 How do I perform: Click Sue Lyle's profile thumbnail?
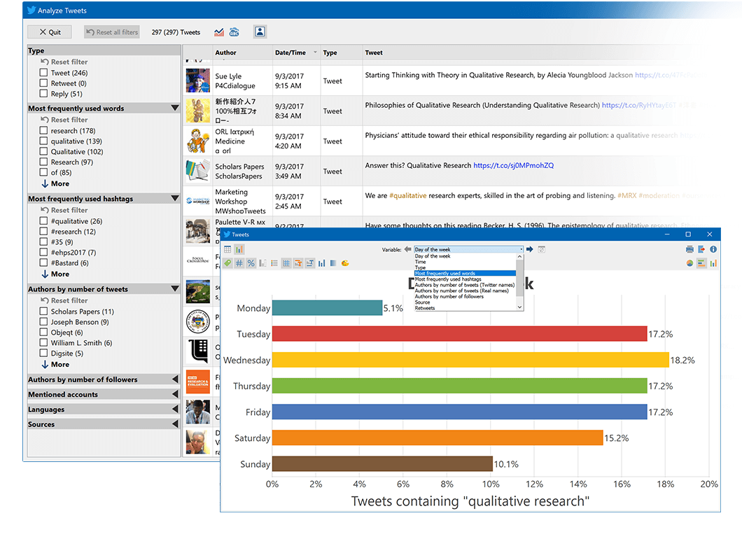pos(198,80)
